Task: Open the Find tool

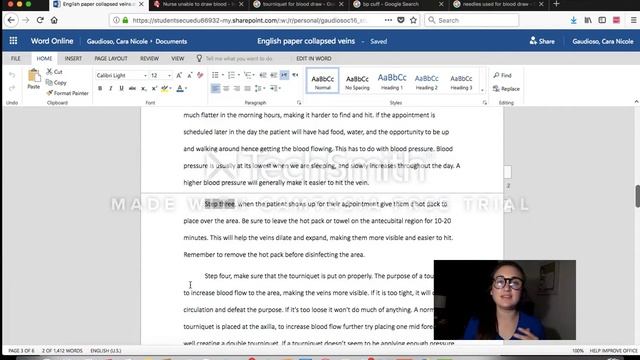Action: [502, 75]
